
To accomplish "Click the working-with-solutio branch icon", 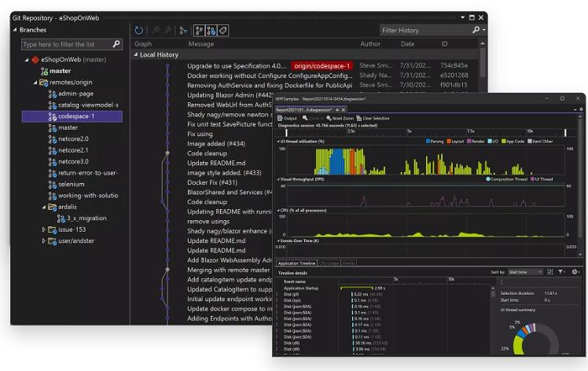I will [x=52, y=196].
